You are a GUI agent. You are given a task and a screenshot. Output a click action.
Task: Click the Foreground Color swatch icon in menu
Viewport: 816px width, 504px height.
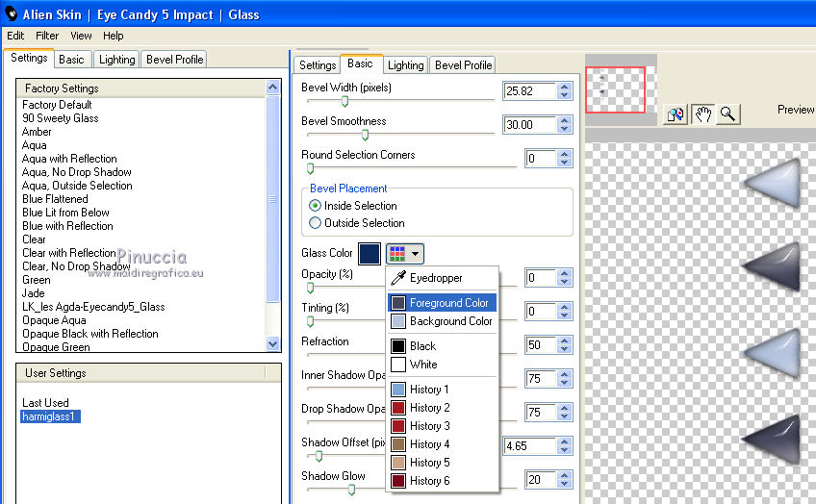coord(398,303)
